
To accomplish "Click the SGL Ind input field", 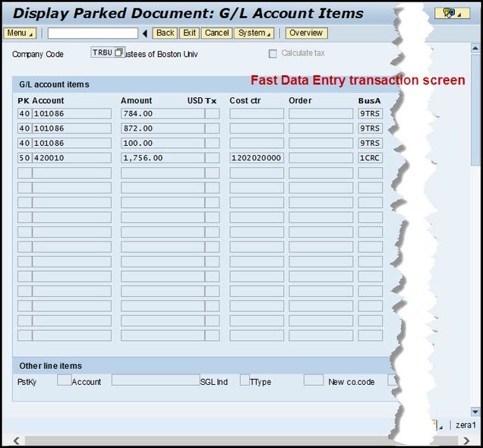I will click(245, 380).
